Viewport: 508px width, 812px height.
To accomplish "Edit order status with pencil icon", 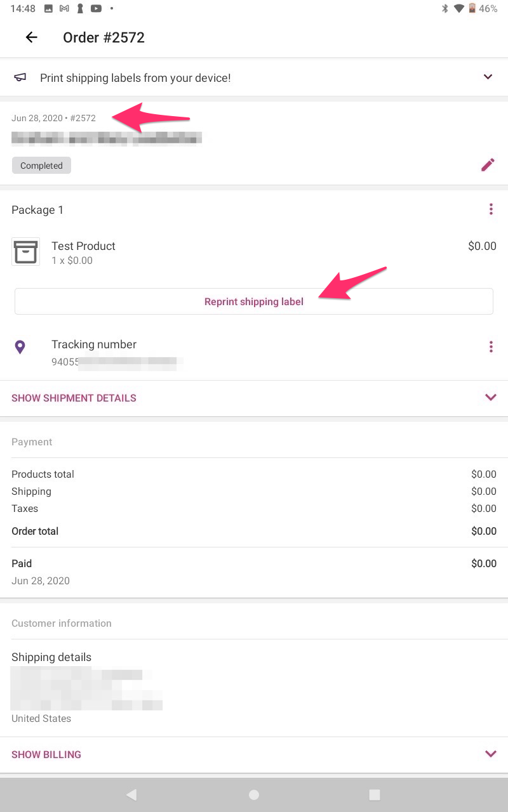I will [x=487, y=165].
